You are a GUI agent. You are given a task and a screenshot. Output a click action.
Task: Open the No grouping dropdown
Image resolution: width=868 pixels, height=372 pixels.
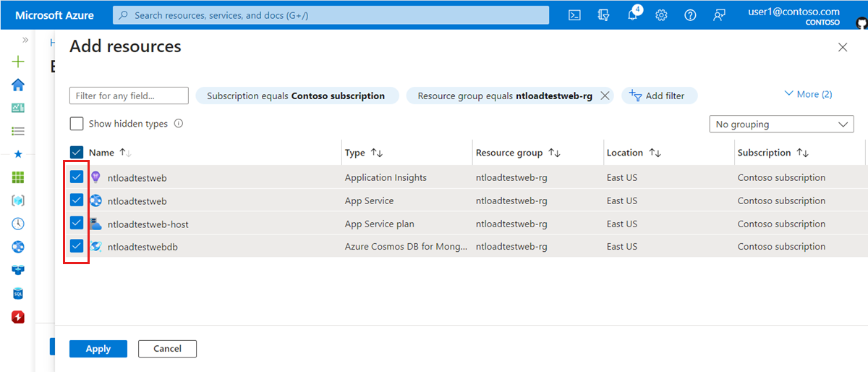pyautogui.click(x=781, y=124)
